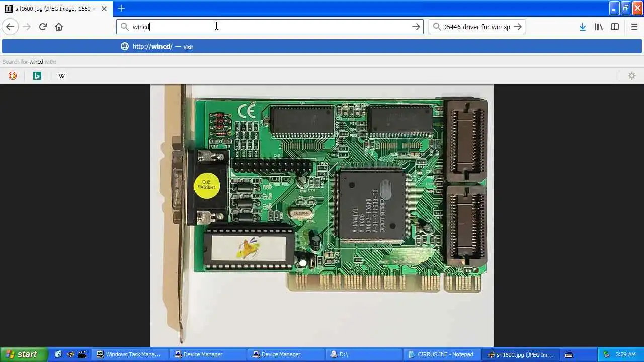Open the Windows Start menu
Viewport: 644px width, 362px height.
24,354
